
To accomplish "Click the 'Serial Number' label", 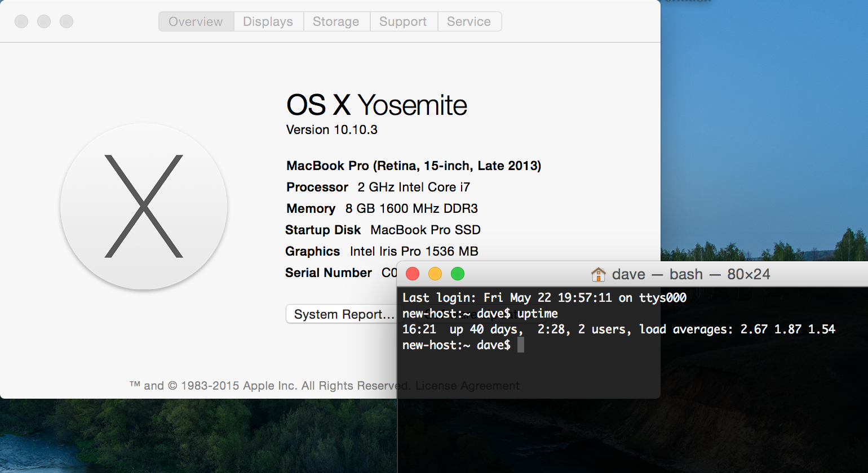I will tap(329, 273).
